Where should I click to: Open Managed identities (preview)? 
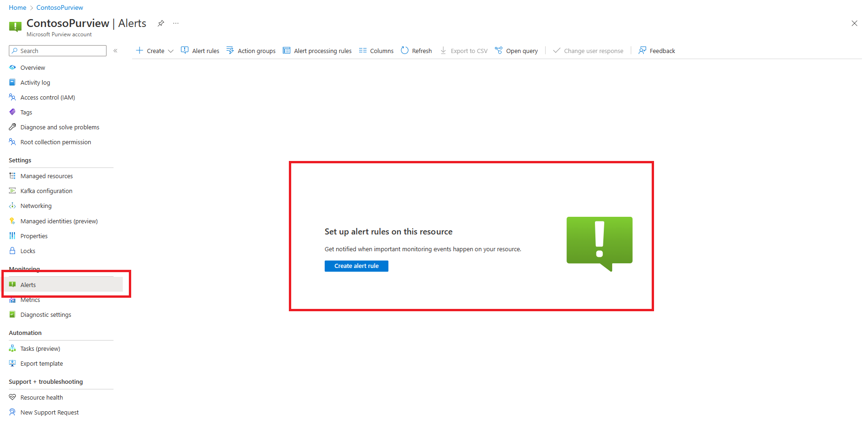point(59,221)
